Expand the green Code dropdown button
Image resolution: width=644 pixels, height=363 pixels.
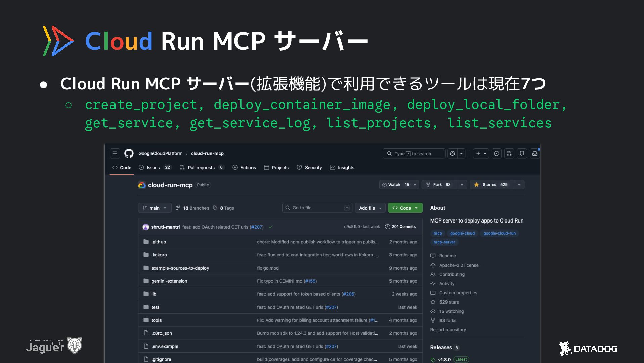point(405,208)
